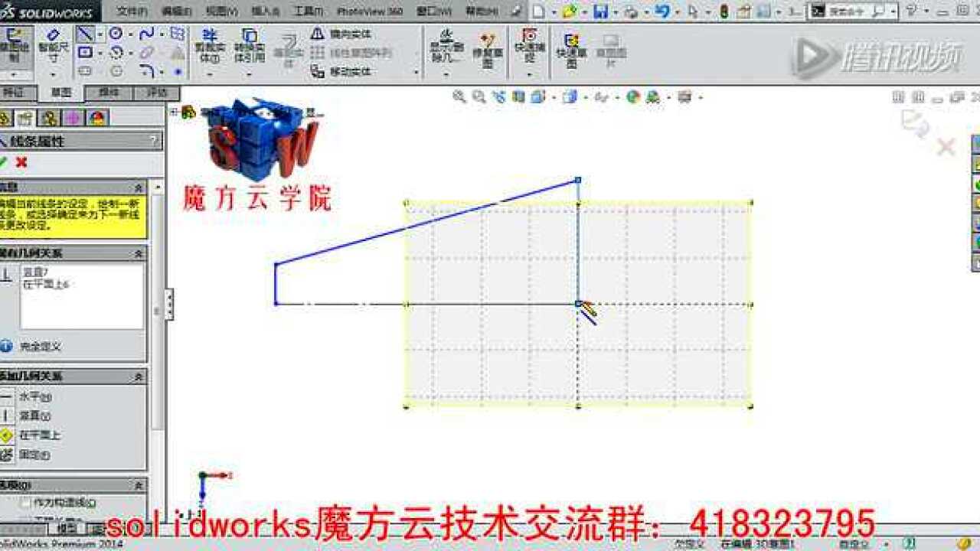Open the Display manager tab icon

click(96, 117)
